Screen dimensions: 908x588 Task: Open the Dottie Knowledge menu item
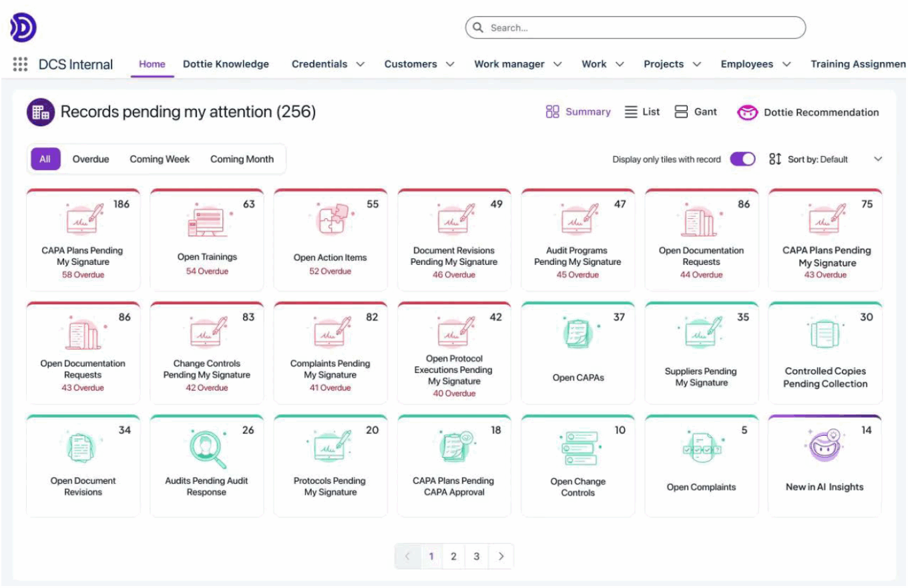pos(226,64)
